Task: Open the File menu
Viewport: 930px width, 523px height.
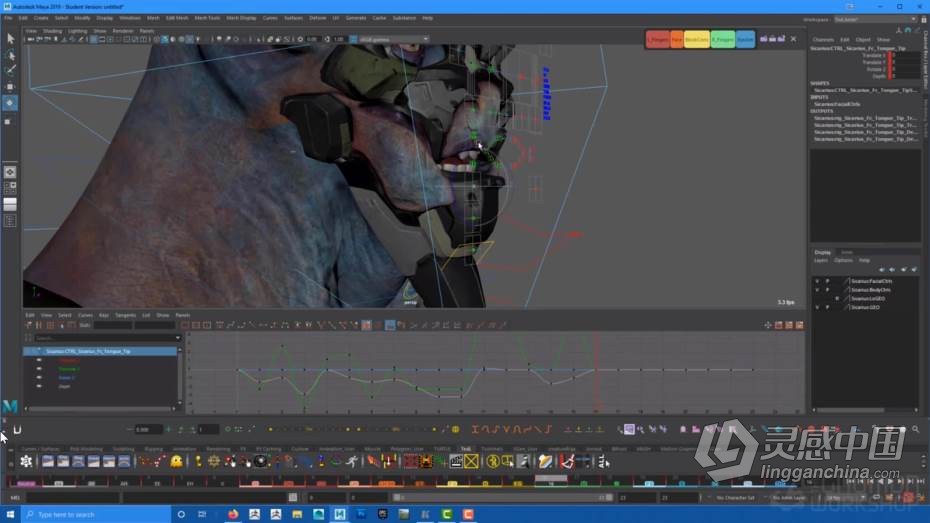Action: coord(8,18)
